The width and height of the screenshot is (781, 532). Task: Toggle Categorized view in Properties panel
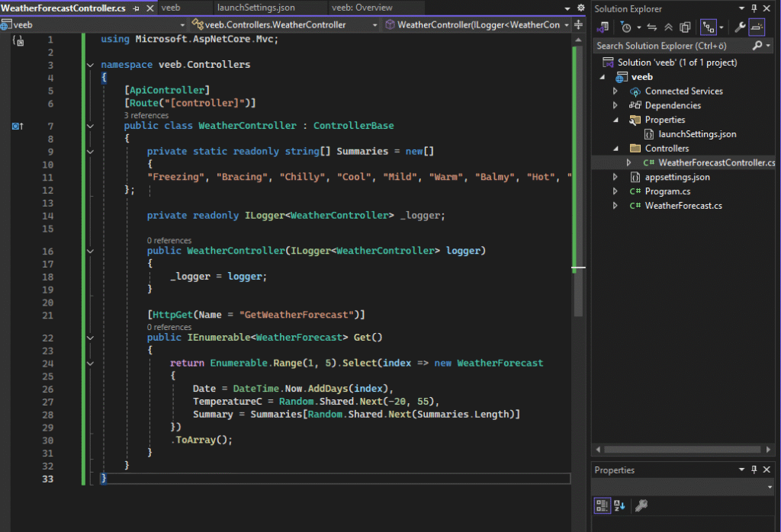602,505
